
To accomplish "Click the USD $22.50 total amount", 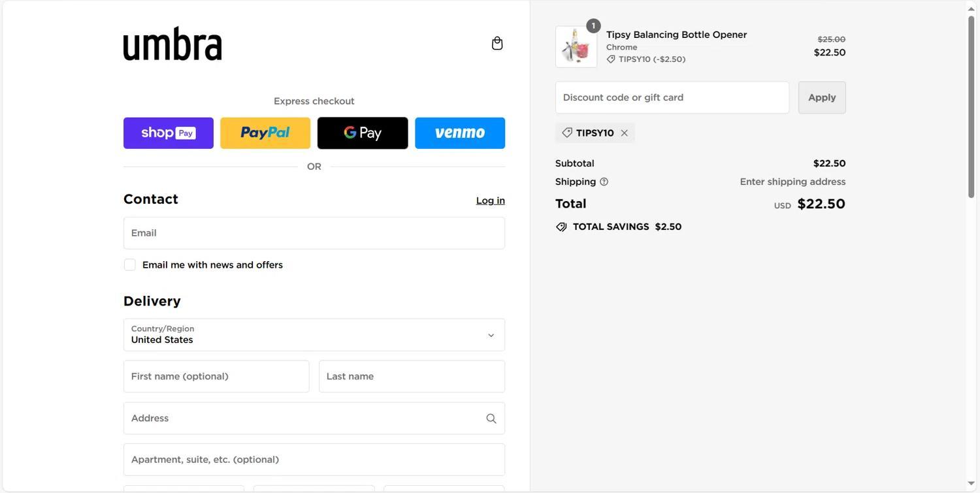I will point(809,204).
